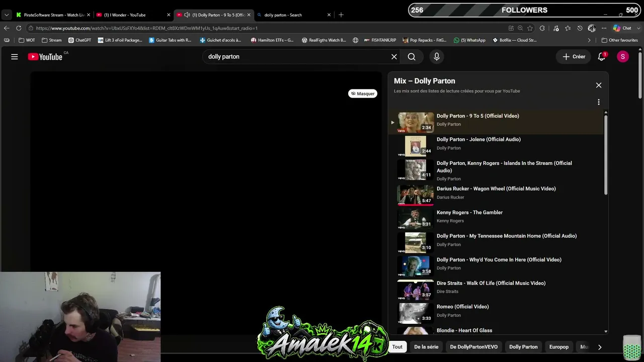Open the WOT bookmark folder
The width and height of the screenshot is (644, 362).
click(x=27, y=40)
